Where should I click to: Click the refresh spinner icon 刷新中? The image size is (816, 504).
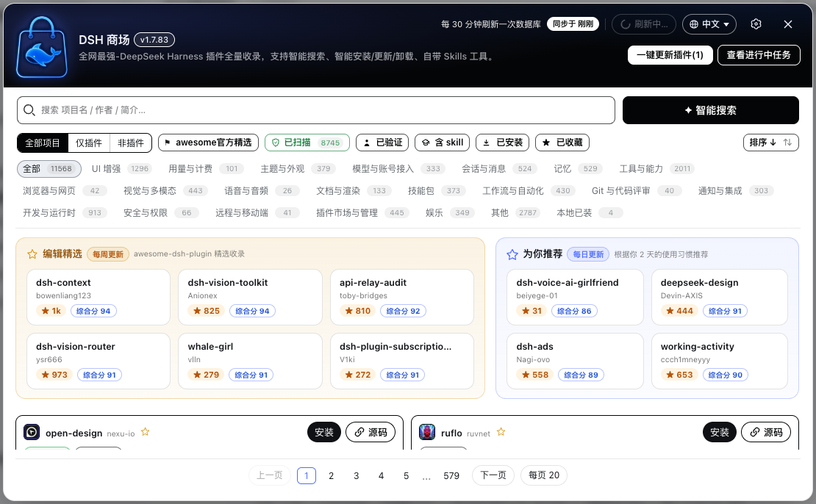pyautogui.click(x=626, y=24)
